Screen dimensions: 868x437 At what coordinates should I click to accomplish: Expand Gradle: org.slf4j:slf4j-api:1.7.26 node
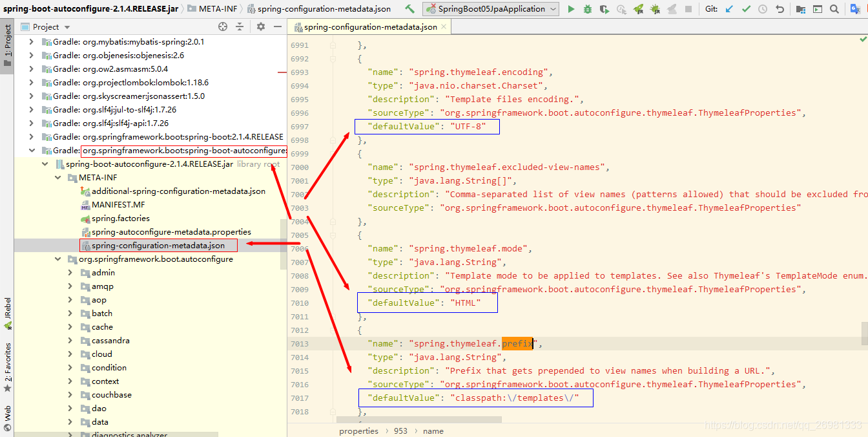(31, 123)
